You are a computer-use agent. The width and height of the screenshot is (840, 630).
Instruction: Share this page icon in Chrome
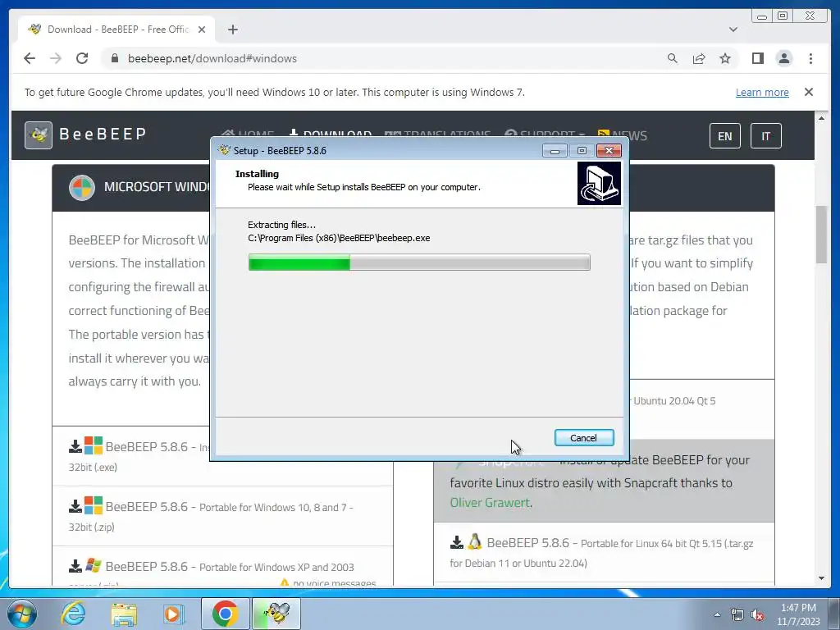coord(699,58)
